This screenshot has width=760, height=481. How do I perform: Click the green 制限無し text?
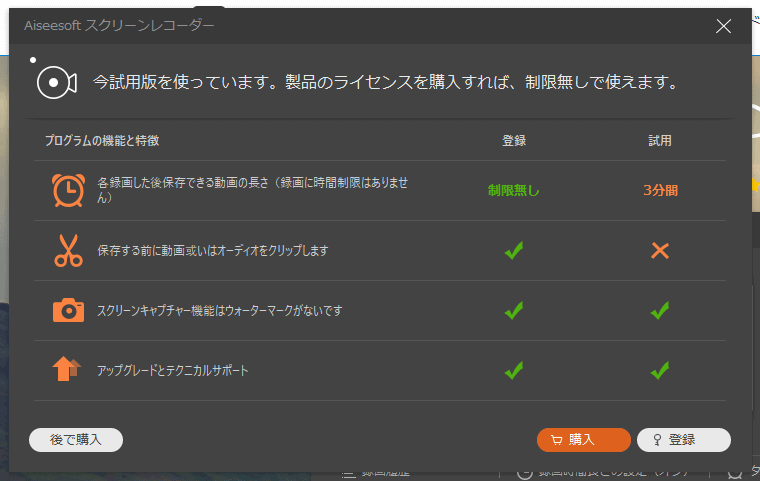coord(513,190)
